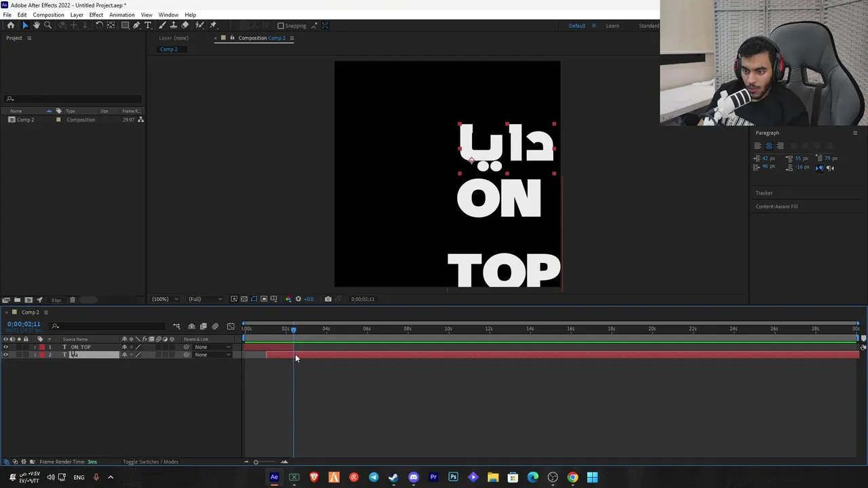This screenshot has width=868, height=488.
Task: Open the Effect menu
Action: click(96, 15)
